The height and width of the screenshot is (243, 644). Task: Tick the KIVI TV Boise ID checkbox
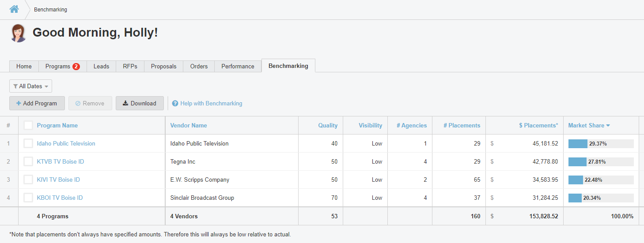[28, 179]
